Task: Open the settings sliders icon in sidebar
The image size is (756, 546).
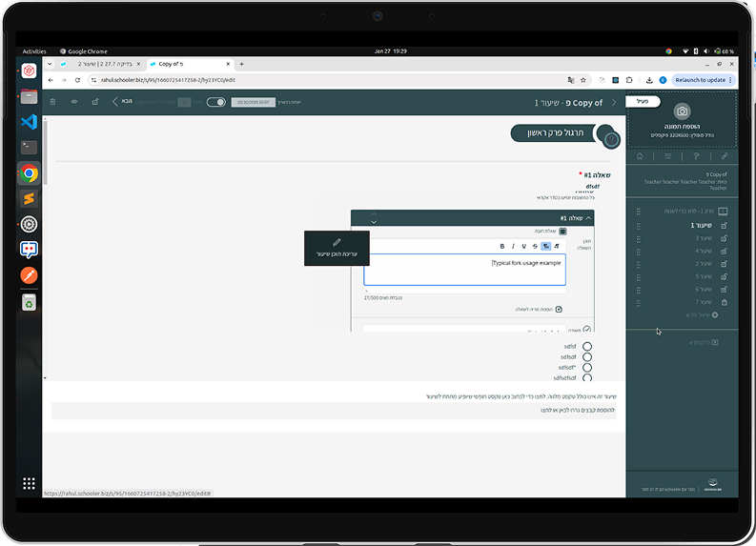Action: pyautogui.click(x=667, y=156)
